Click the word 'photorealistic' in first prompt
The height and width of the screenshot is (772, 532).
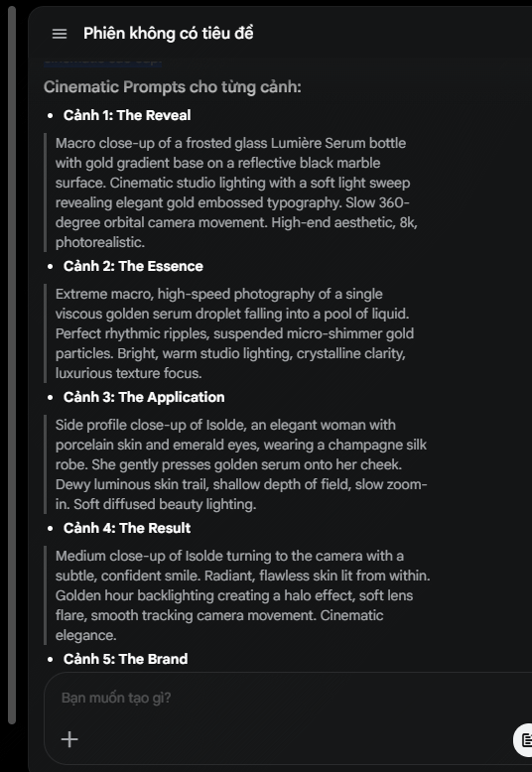pos(100,242)
